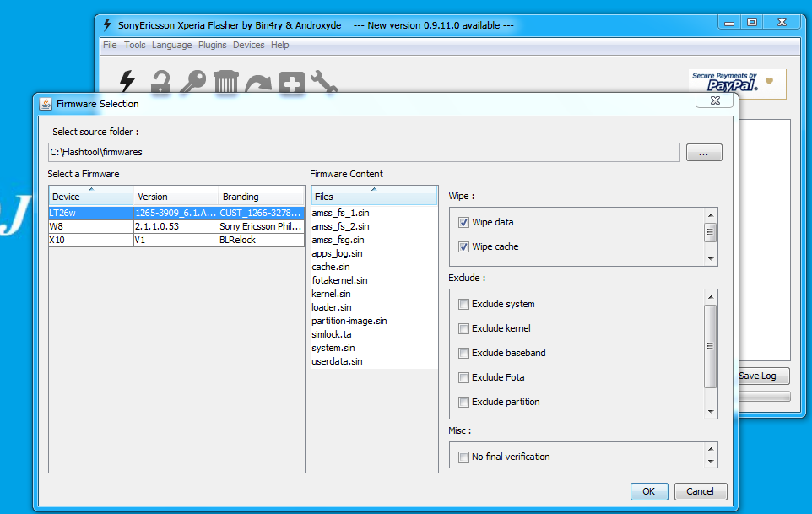The image size is (812, 514).
Task: Click the lightning bolt Flash device icon
Action: click(127, 81)
